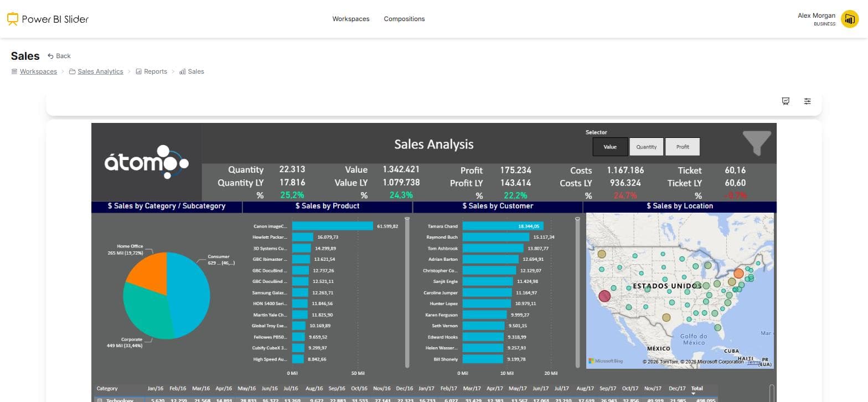Click the Sales by Customer chart scrollbar
This screenshot has width=868, height=402.
(x=577, y=292)
